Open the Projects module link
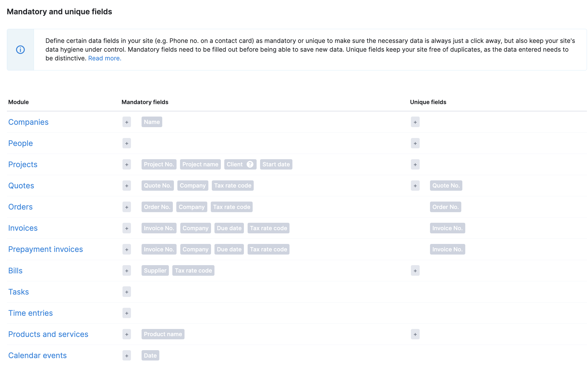 point(23,164)
